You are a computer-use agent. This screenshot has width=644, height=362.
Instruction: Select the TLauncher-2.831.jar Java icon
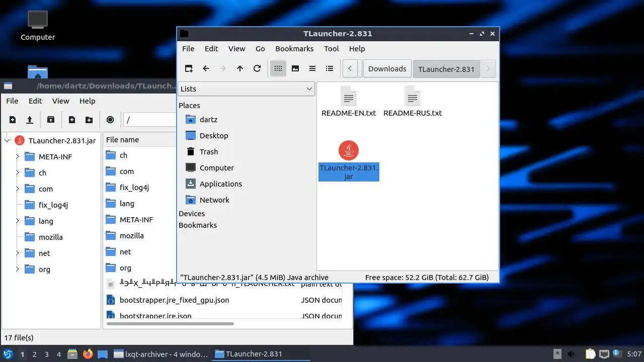pos(348,150)
